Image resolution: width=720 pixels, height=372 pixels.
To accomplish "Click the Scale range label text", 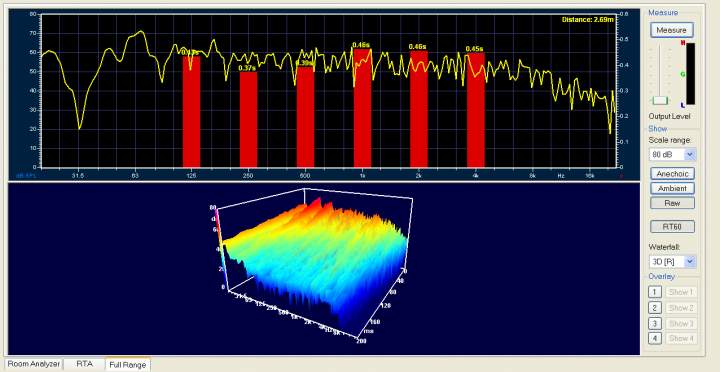I will click(669, 140).
